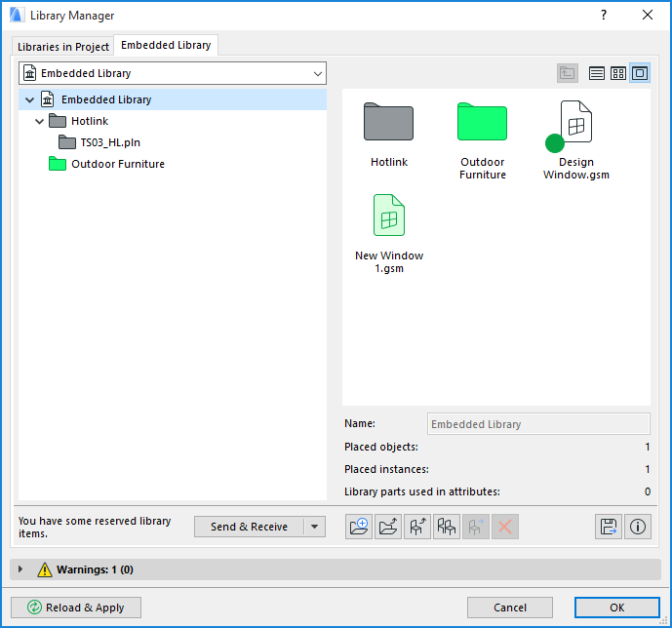Click the red X delete icon
Viewport: 672px width, 628px height.
pos(505,527)
